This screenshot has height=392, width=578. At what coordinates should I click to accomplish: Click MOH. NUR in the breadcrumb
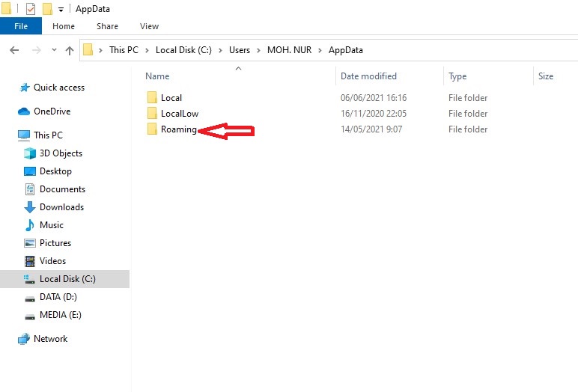[289, 49]
